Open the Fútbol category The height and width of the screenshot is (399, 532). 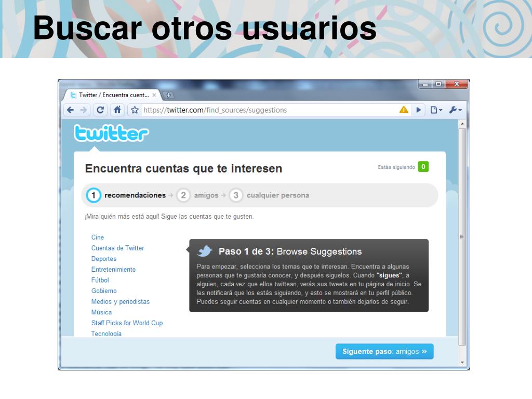point(100,280)
